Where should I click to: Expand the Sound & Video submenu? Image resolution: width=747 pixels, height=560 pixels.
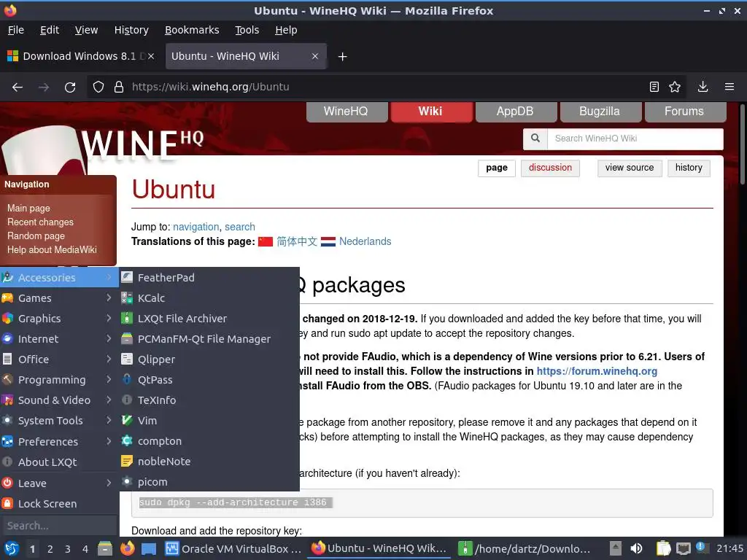click(59, 400)
